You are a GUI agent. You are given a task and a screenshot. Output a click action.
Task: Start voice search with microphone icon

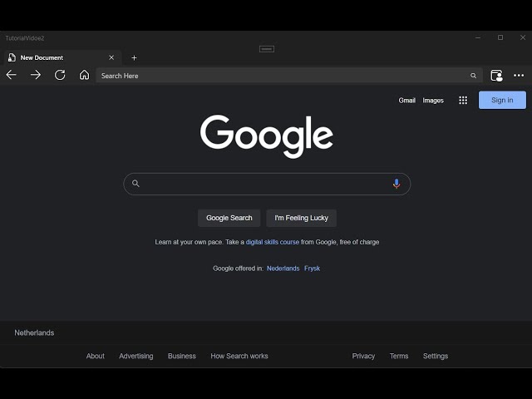point(397,184)
